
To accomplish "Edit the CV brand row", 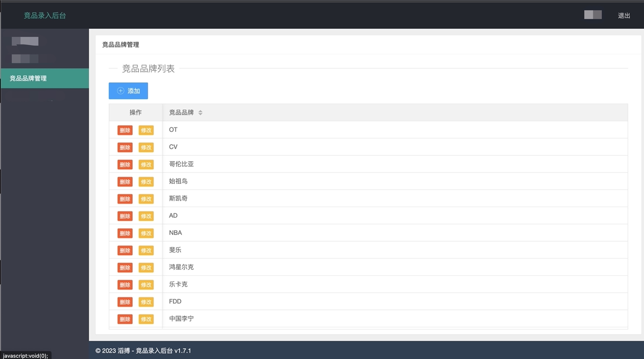I will pos(146,147).
